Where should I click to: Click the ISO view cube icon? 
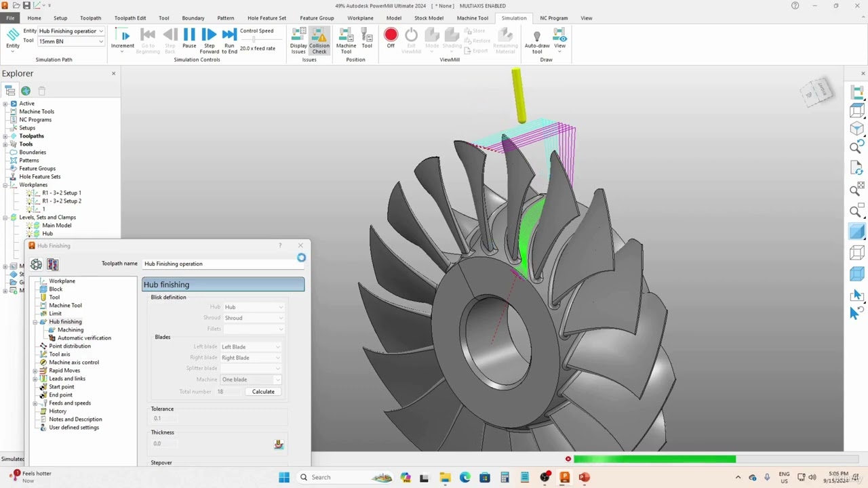tap(857, 129)
